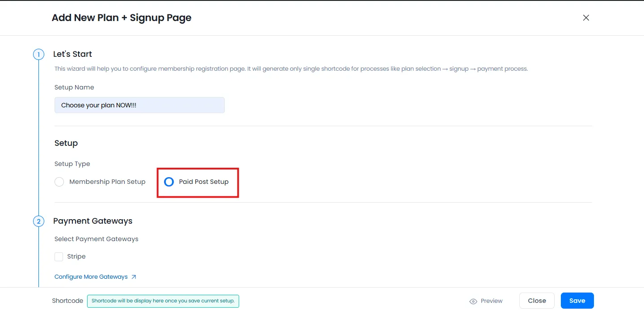Click the Payment Gateways section heading
The height and width of the screenshot is (310, 644).
click(x=93, y=221)
